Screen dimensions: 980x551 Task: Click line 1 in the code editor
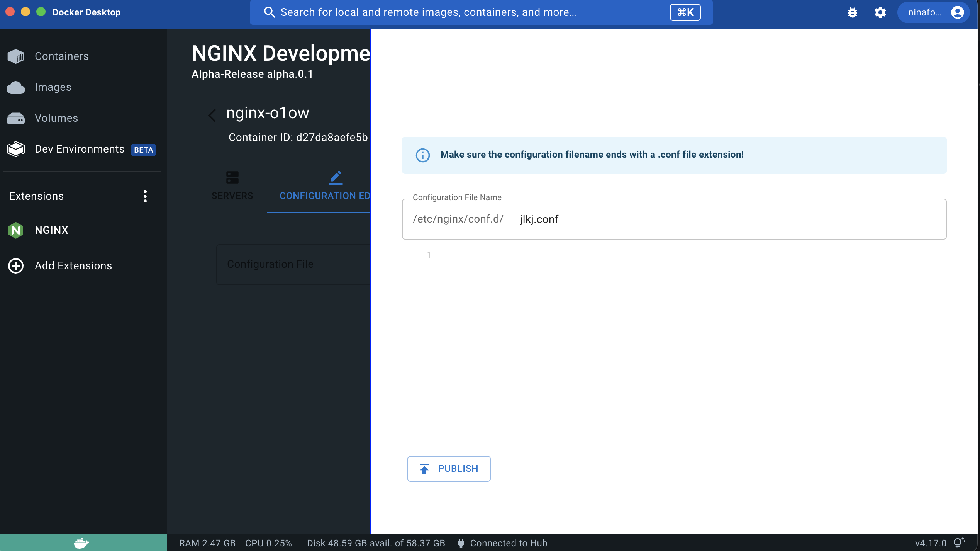(429, 255)
